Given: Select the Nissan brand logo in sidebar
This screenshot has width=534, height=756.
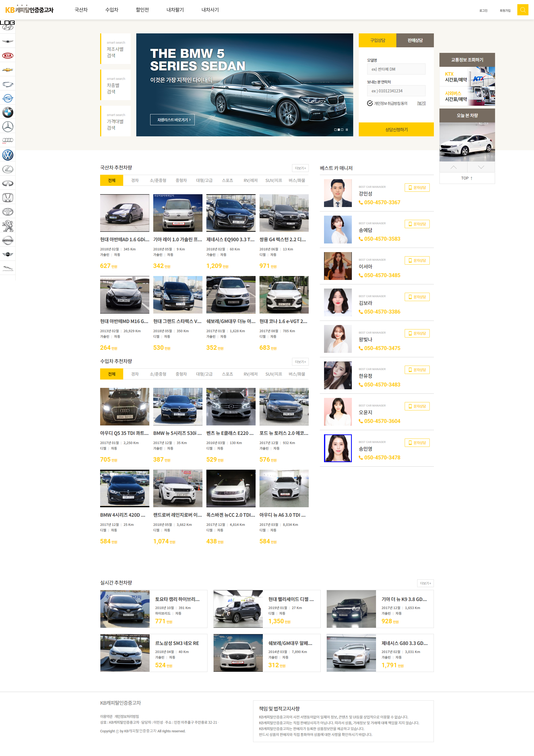Looking at the screenshot, I should [x=8, y=240].
